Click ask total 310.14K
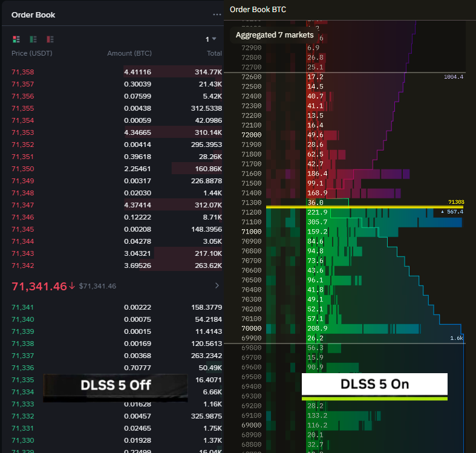This screenshot has height=453, width=476. pyautogui.click(x=208, y=132)
